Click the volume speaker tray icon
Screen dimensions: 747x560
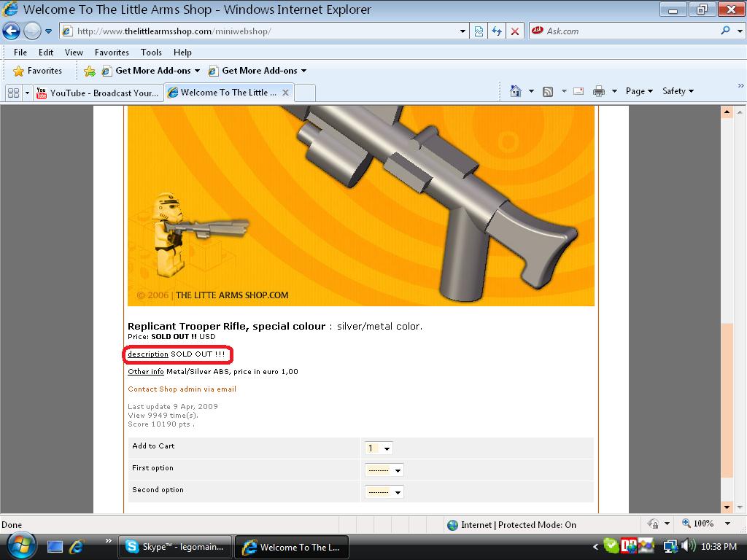(688, 545)
